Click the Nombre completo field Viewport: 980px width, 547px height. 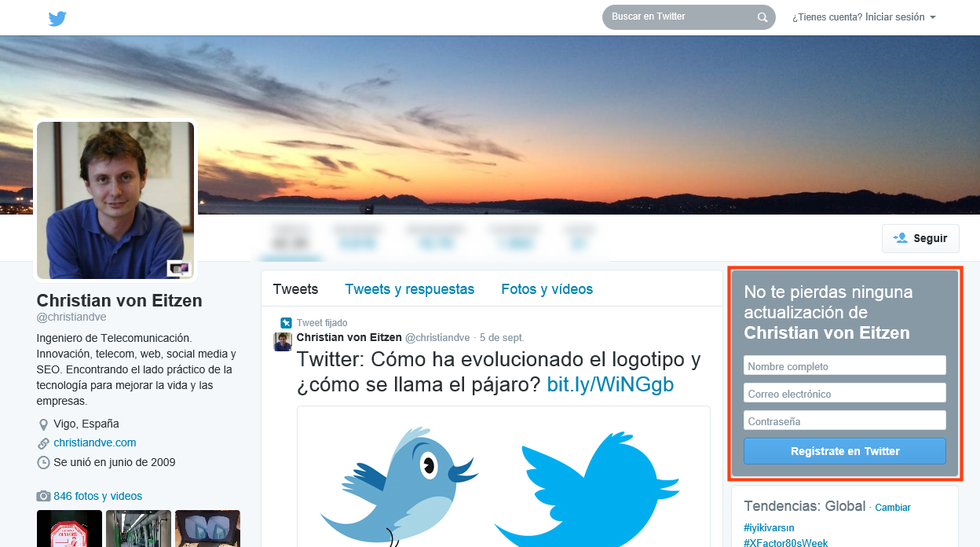845,365
